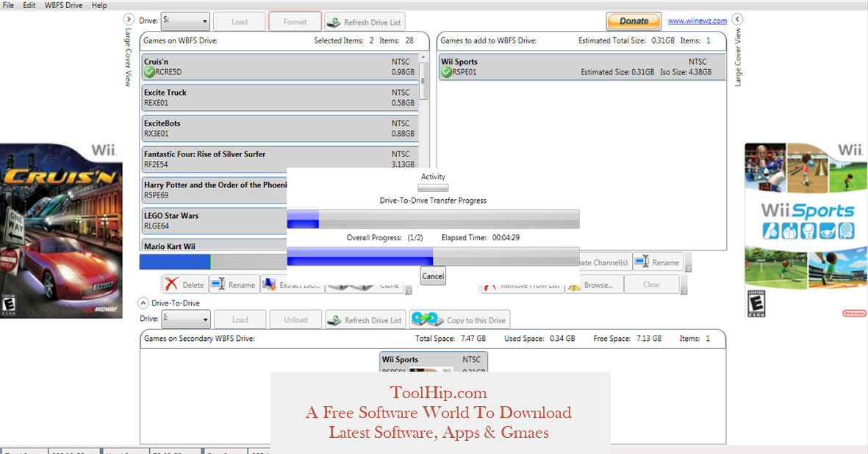This screenshot has width=868, height=454.
Task: Open the primary Drive S: dropdown
Action: 185,21
